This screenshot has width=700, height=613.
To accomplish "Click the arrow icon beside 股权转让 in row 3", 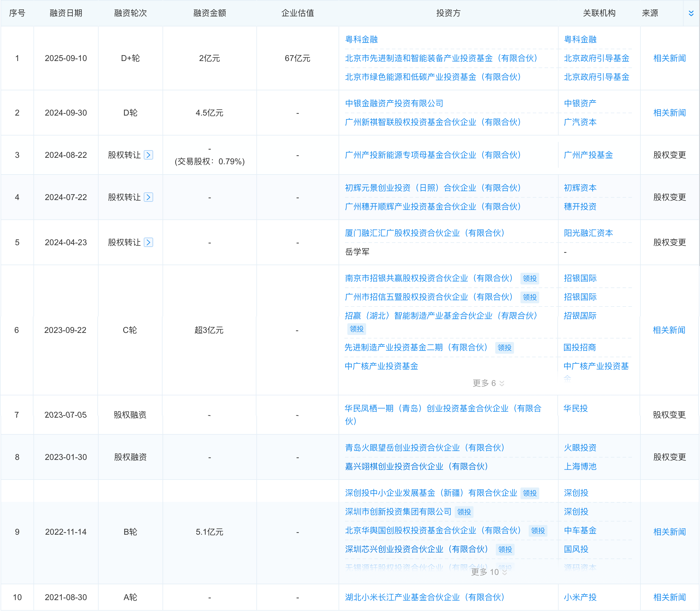I will tap(148, 155).
